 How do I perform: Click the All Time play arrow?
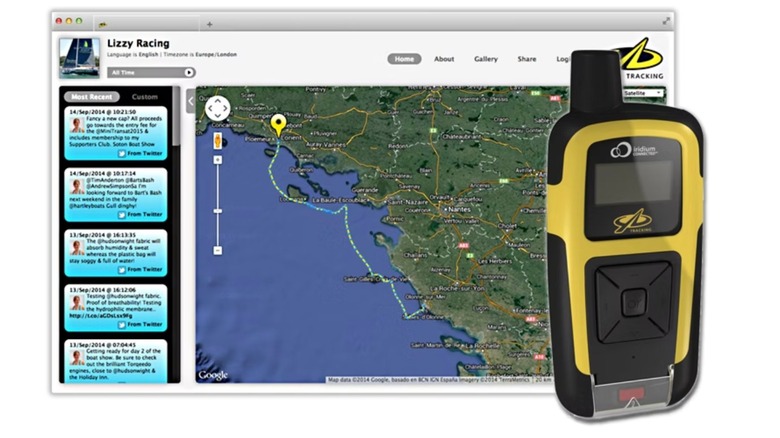[189, 73]
